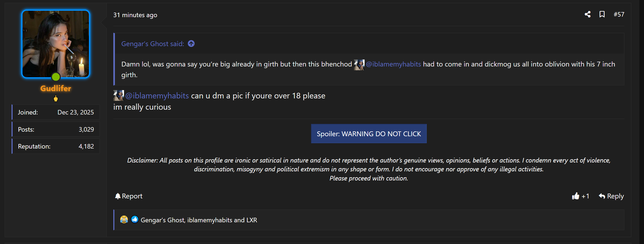
Task: Click small iblamemyhabits avatar in quote
Action: pos(359,65)
